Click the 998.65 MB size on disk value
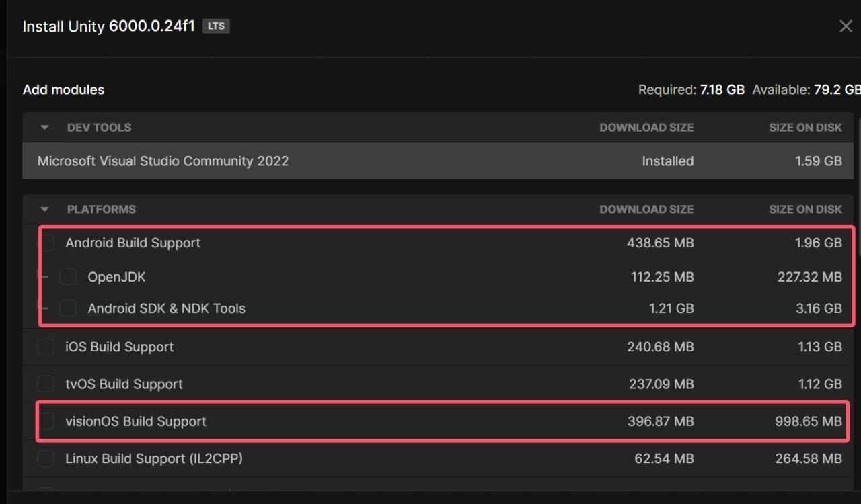Viewport: 861px width, 504px height. pos(808,421)
